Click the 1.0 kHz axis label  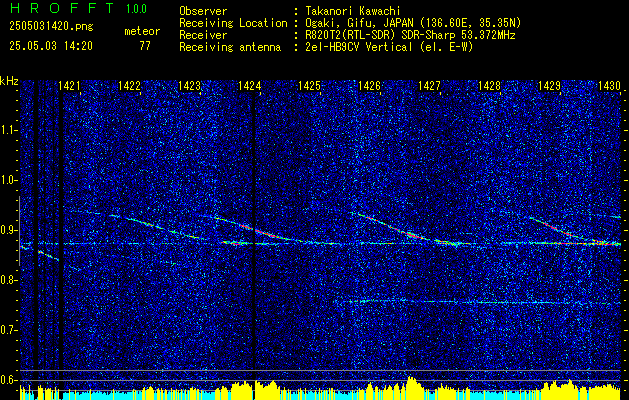[x=9, y=181]
